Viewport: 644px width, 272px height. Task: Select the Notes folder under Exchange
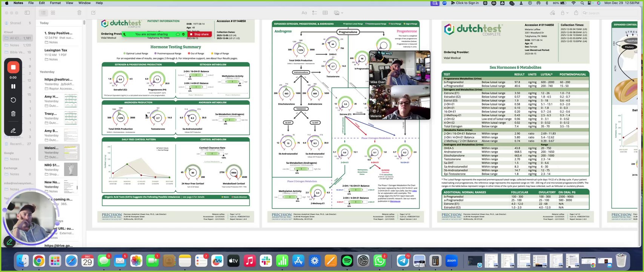pyautogui.click(x=18, y=174)
